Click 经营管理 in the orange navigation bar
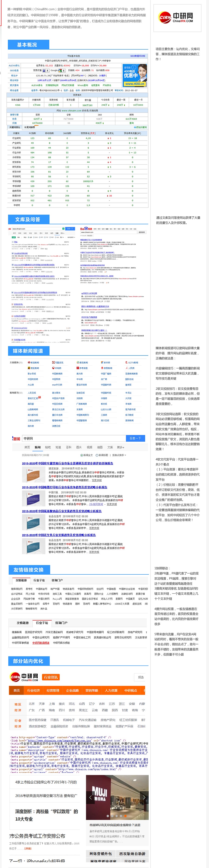Image resolution: width=209 pixels, height=868 pixels. pos(53,690)
